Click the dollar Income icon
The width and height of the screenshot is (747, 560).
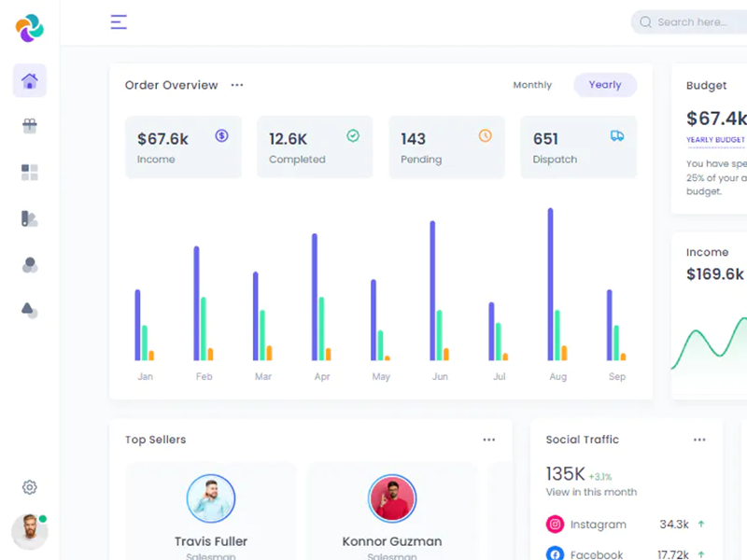point(221,135)
